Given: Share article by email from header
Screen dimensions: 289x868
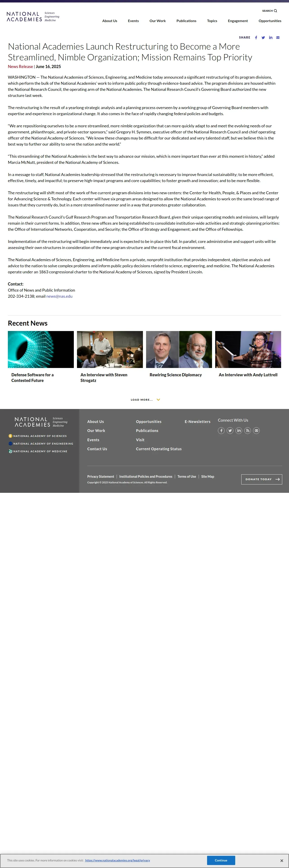Looking at the screenshot, I should 278,38.
